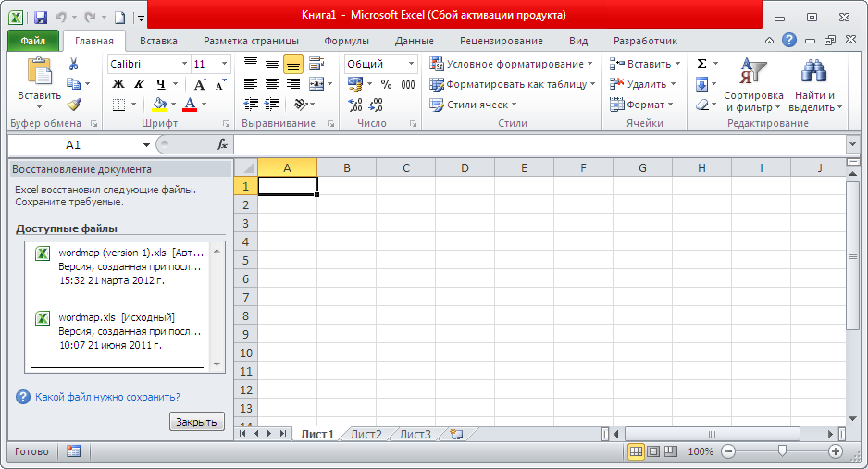
Task: Select wordmap (version 1).xls recovered file
Action: (x=121, y=266)
